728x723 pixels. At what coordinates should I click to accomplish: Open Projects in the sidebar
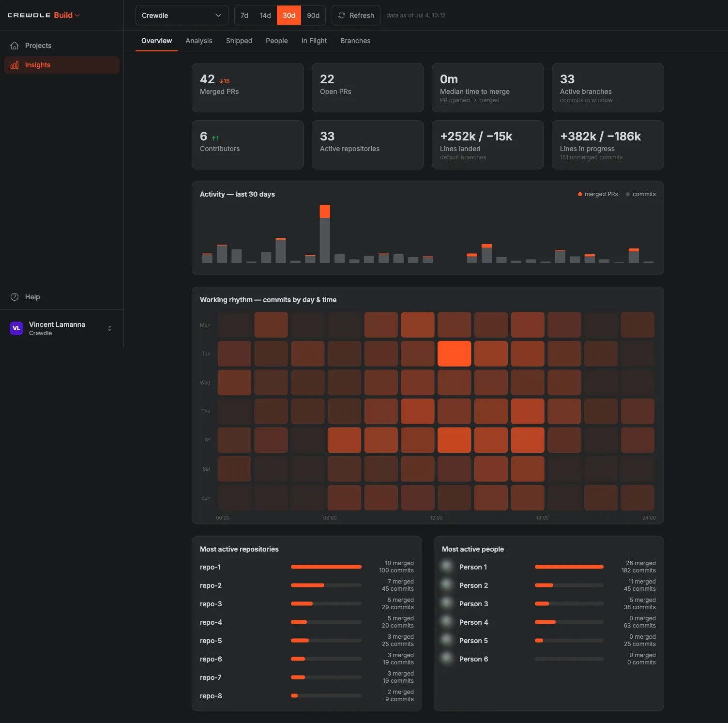click(61, 46)
